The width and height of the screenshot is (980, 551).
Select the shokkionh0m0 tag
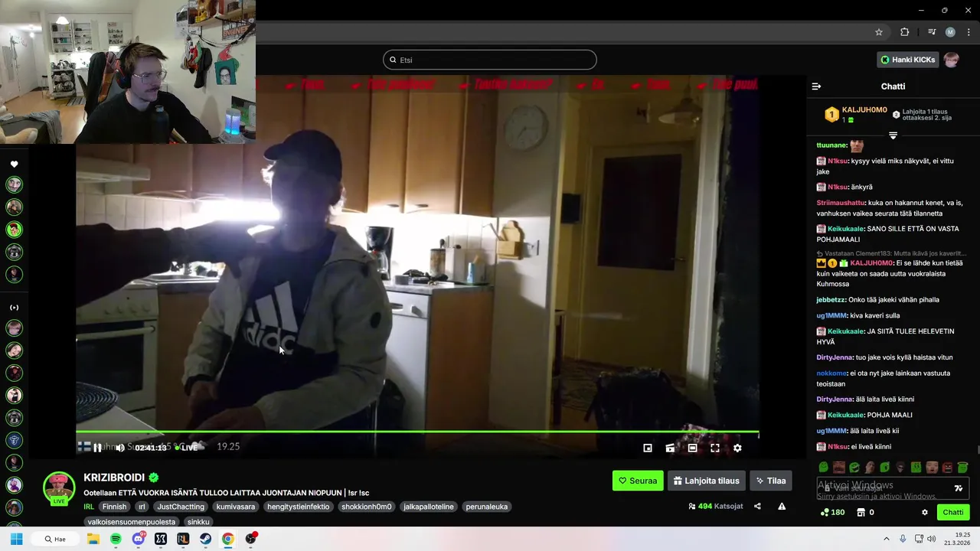coord(366,507)
